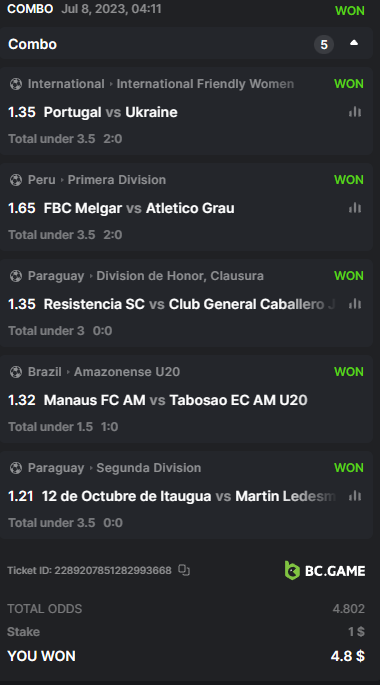Open stats icon for FBC Melgar match
The width and height of the screenshot is (380, 685).
click(x=355, y=208)
